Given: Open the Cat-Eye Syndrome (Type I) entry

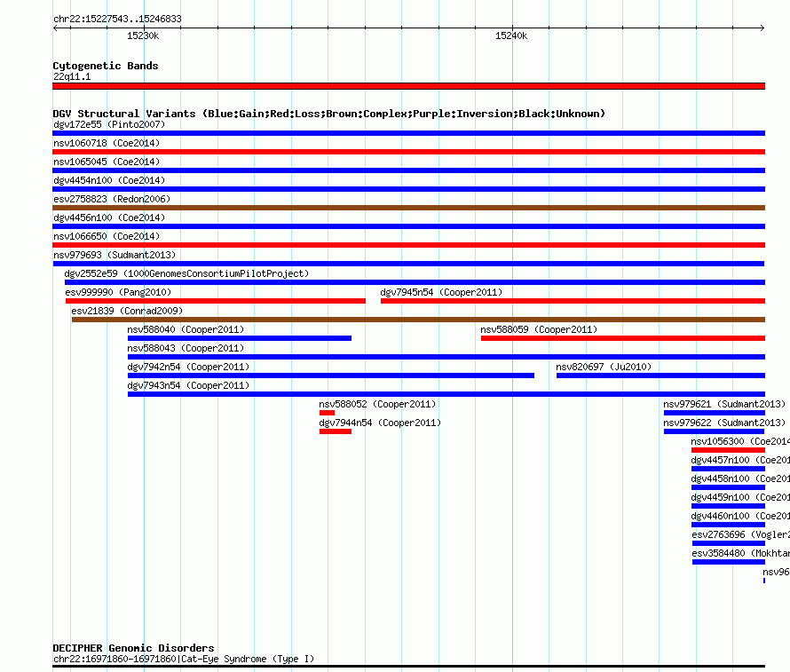Looking at the screenshot, I should pos(184,659).
